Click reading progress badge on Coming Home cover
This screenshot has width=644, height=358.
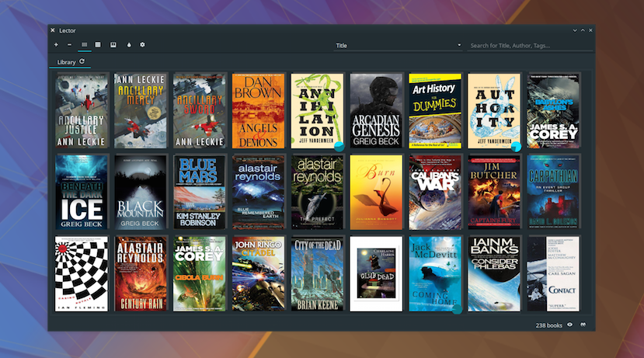point(457,309)
